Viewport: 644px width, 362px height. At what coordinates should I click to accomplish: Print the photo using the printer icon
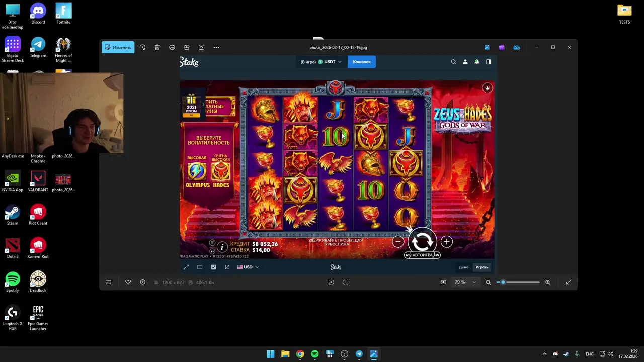point(172,47)
